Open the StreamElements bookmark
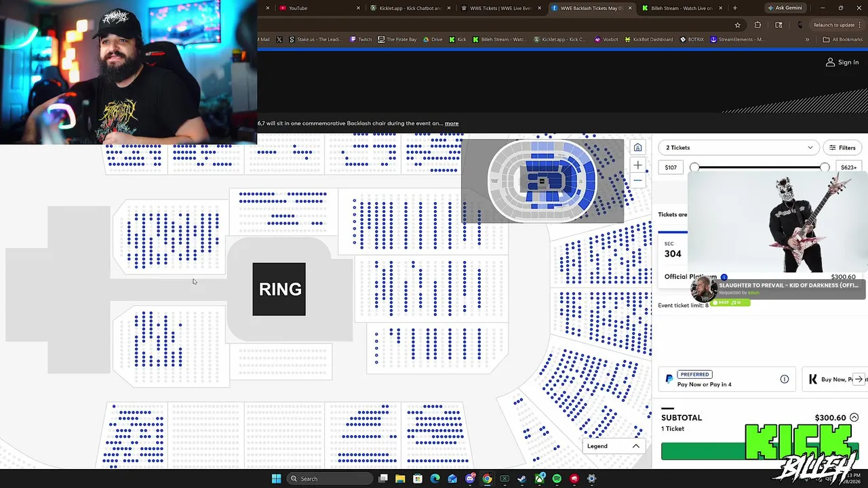This screenshot has height=488, width=868. 737,39
